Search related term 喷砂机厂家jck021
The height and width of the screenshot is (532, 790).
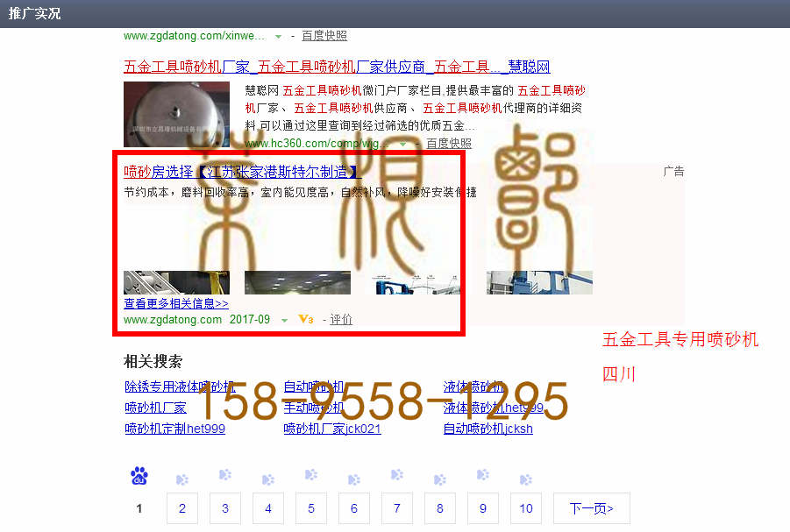(332, 429)
